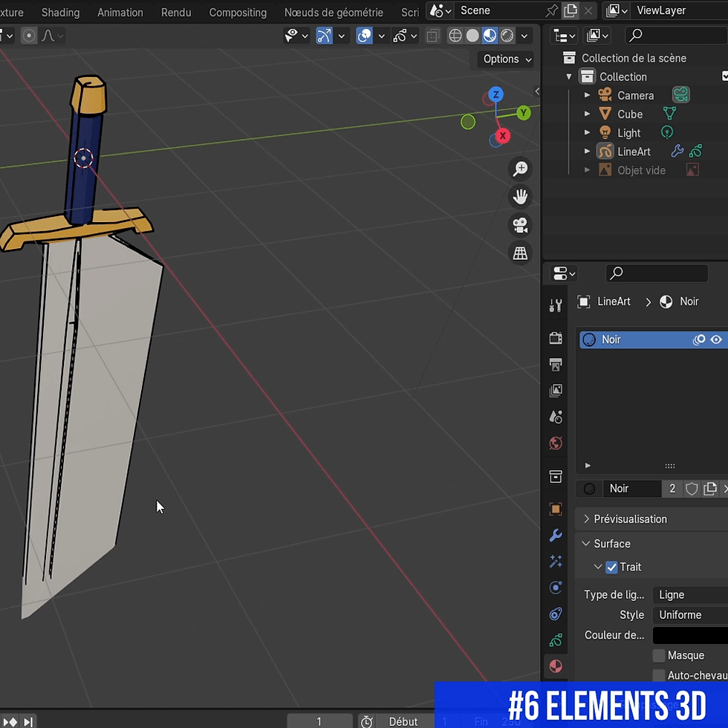Select rendered viewport shading
This screenshot has height=728, width=728.
[x=507, y=36]
